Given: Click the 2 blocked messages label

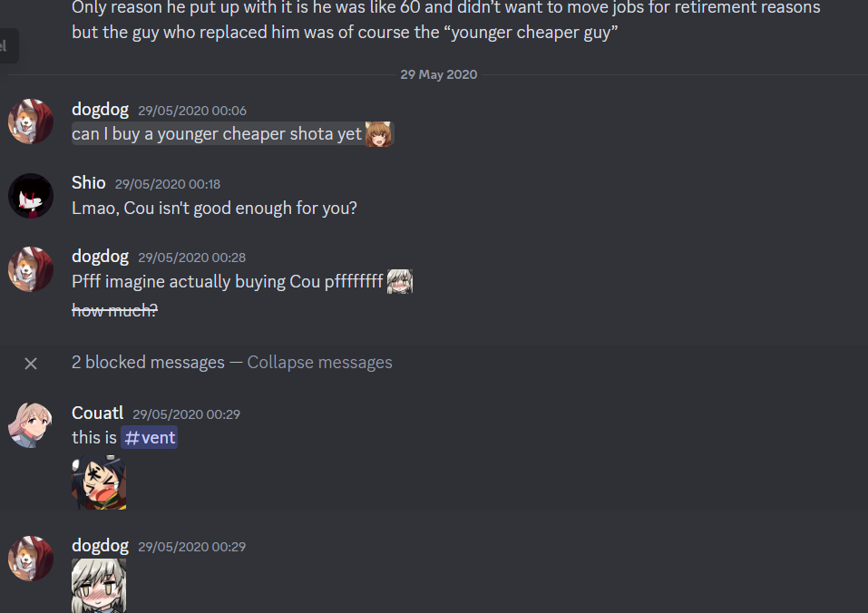Looking at the screenshot, I should 149,363.
